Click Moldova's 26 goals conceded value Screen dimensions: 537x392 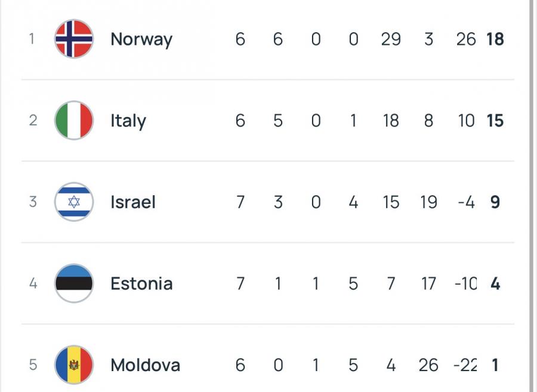pos(428,365)
